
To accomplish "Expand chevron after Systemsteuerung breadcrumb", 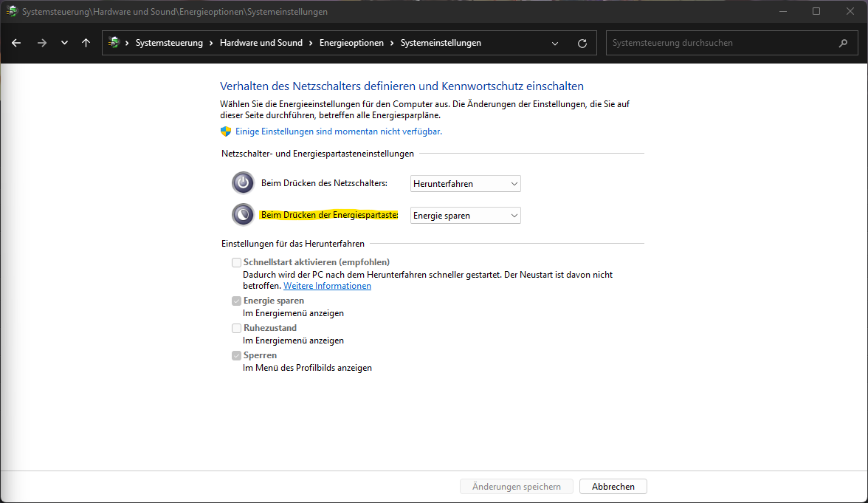I will pyautogui.click(x=211, y=43).
